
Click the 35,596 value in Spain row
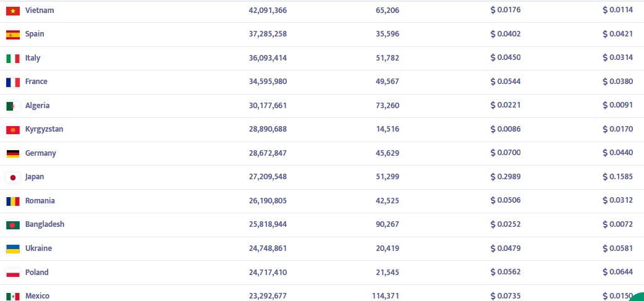(x=387, y=34)
